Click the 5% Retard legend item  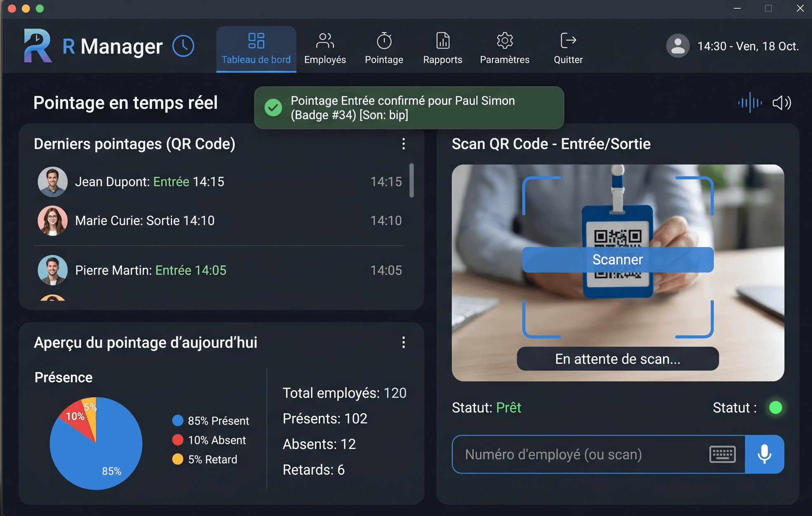click(x=205, y=460)
